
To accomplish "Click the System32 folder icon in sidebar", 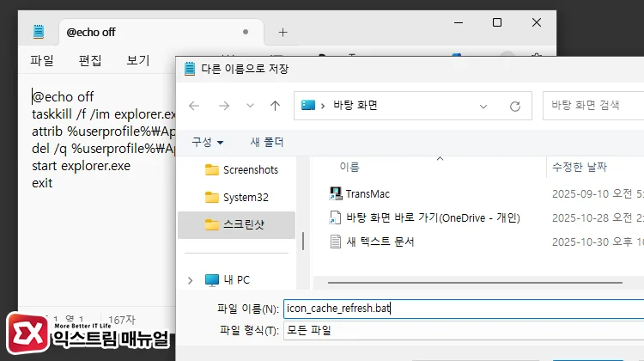I will [x=212, y=198].
